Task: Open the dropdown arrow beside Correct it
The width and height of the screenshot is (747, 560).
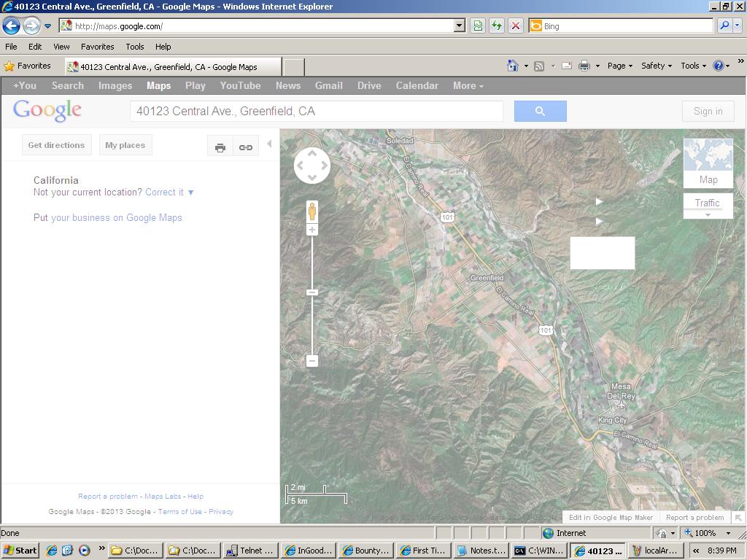Action: pos(191,192)
